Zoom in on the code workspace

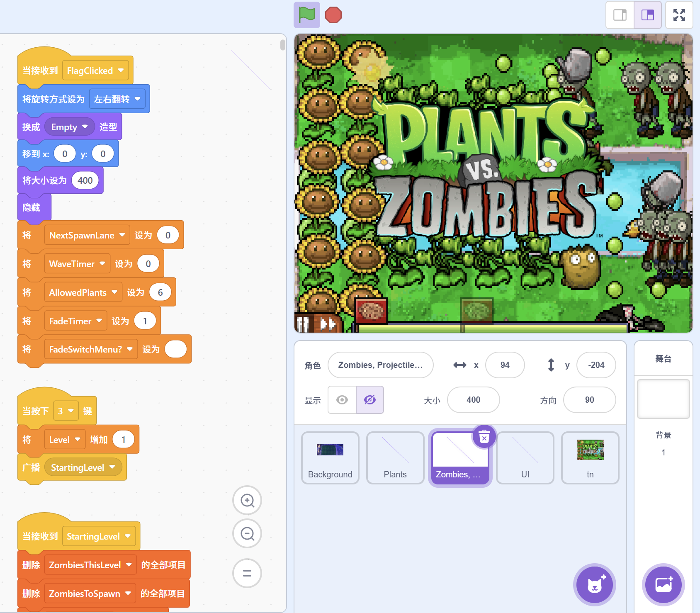(x=247, y=501)
